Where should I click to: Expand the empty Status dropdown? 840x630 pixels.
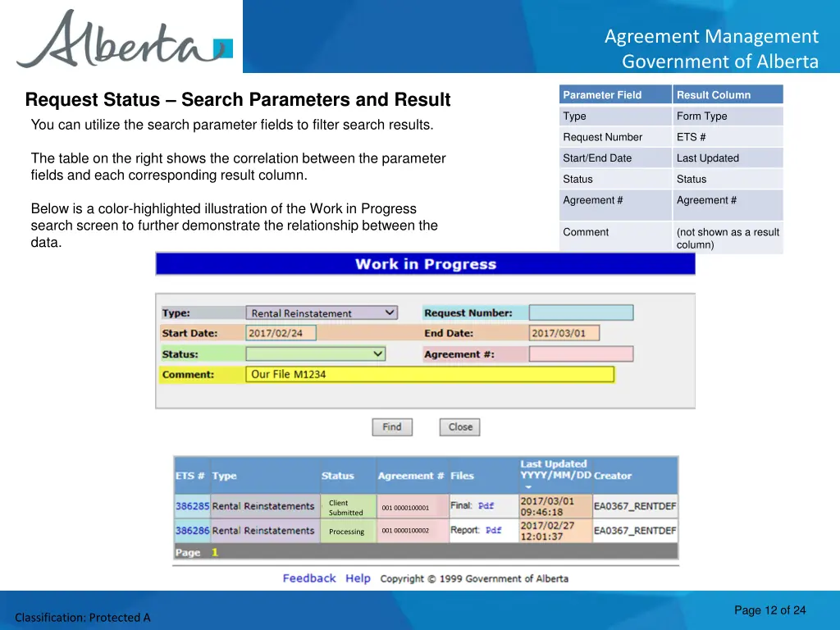coord(316,354)
